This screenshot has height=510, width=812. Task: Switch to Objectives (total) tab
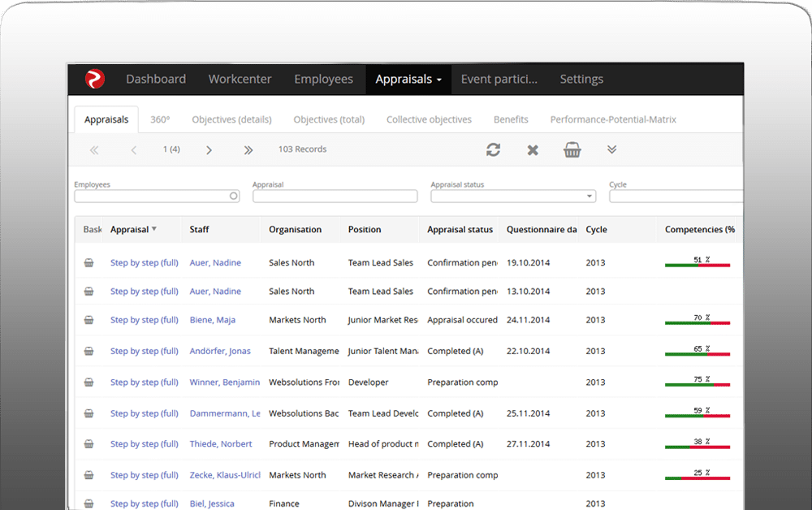click(x=329, y=119)
